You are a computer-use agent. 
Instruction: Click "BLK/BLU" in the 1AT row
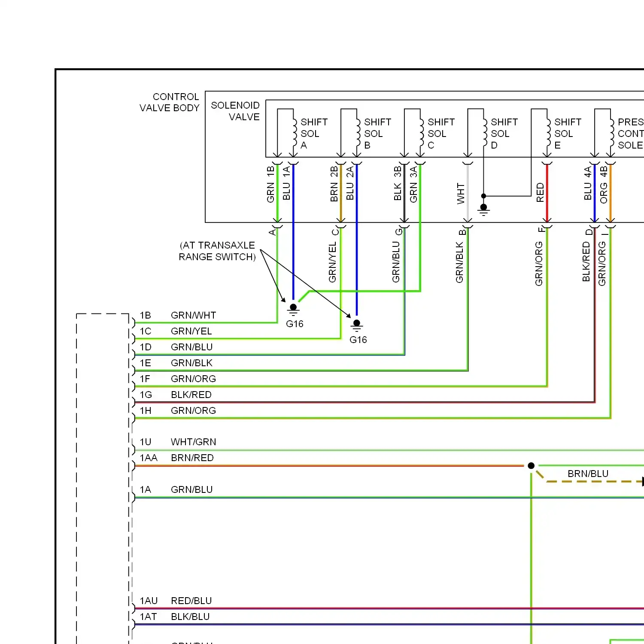[x=190, y=617]
